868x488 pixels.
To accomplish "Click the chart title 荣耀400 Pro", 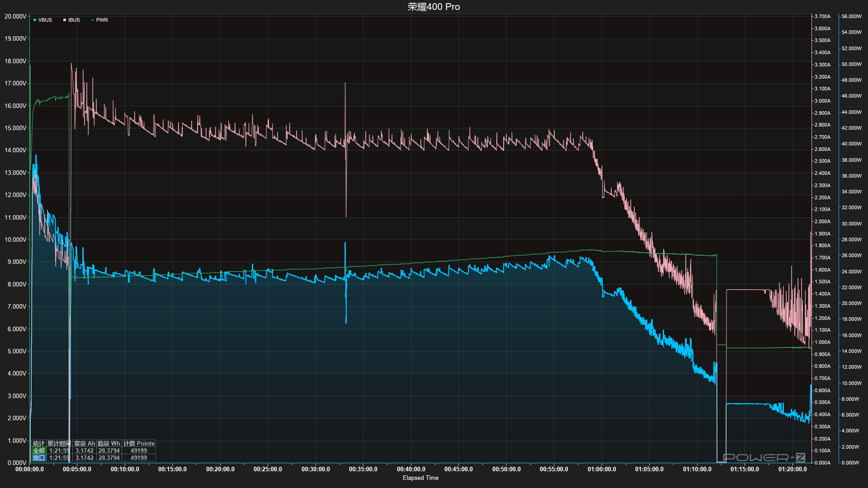I will 434,7.
